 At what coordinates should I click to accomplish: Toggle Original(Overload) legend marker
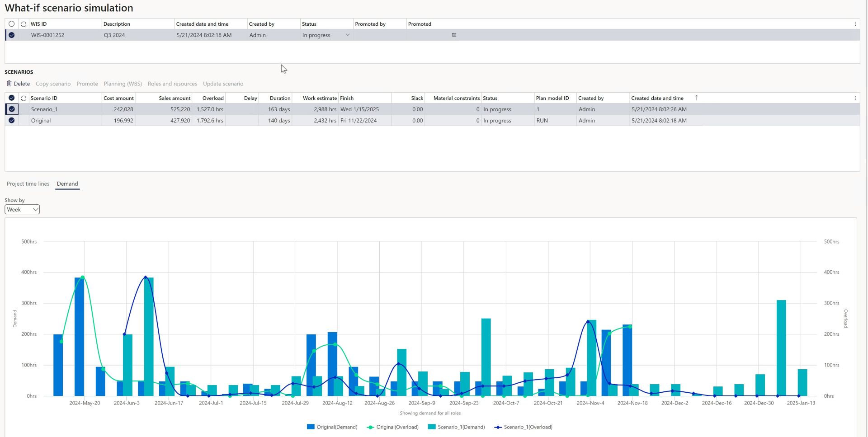(x=370, y=427)
